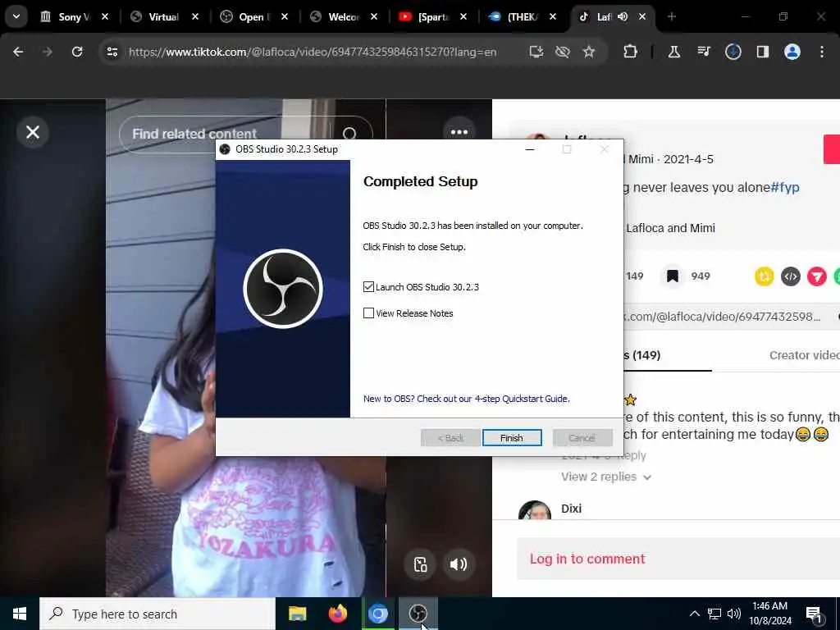840x630 pixels.
Task: Open the three-dots menu on the TikTok video
Action: (x=459, y=132)
